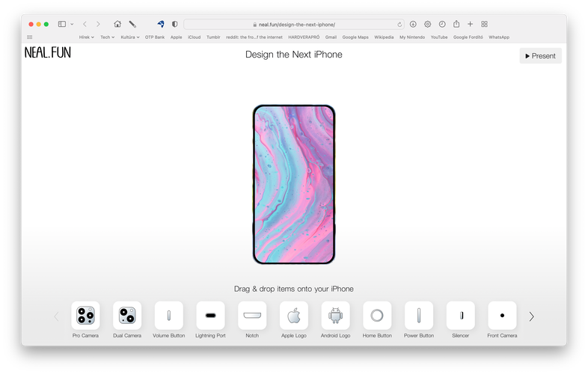Open the favorites grid icon
This screenshot has width=588, height=374.
tap(30, 37)
